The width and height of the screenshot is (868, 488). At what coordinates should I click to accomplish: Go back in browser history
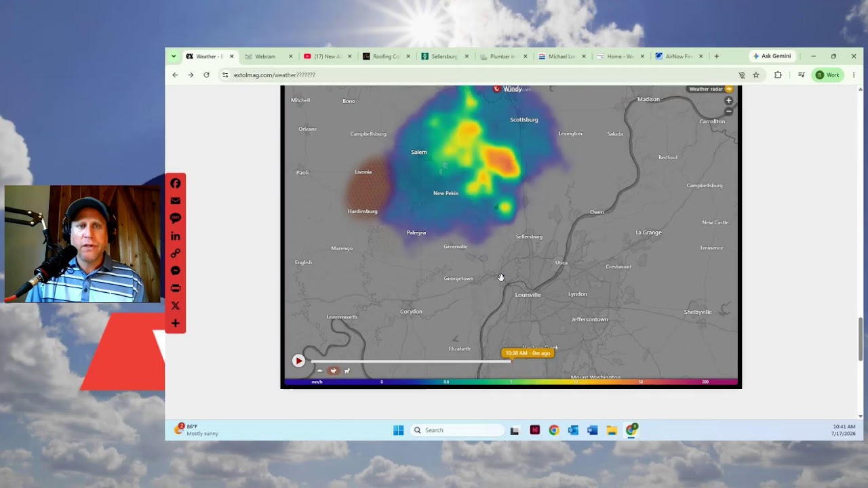tap(175, 75)
